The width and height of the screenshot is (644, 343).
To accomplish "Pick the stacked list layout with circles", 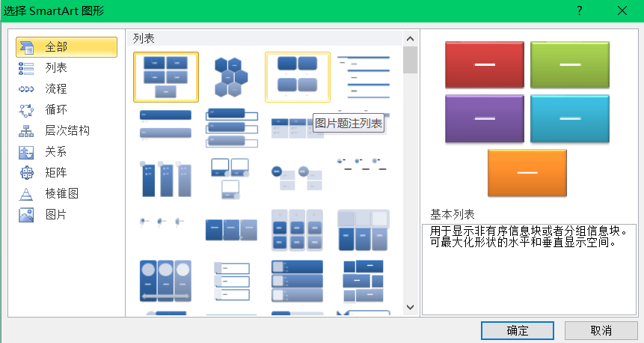I will click(296, 177).
